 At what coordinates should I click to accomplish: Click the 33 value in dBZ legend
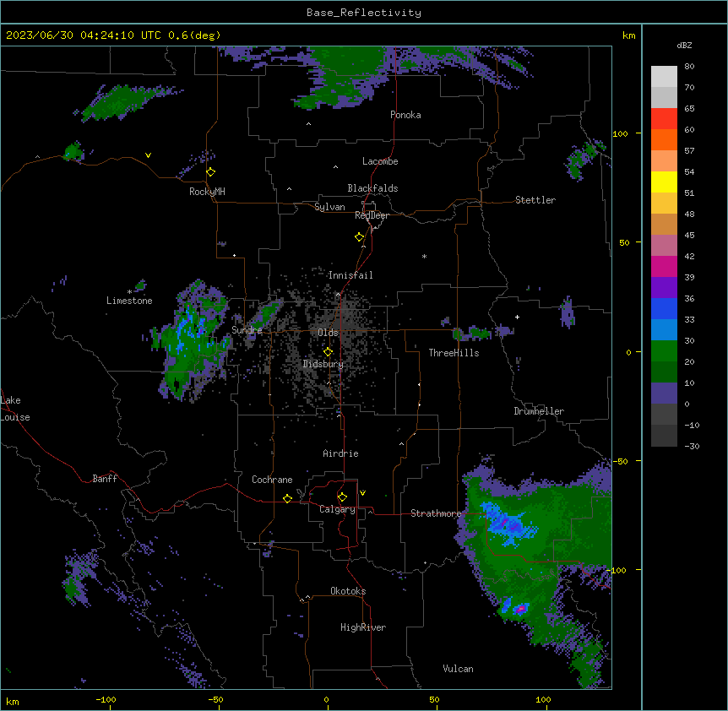pyautogui.click(x=689, y=320)
